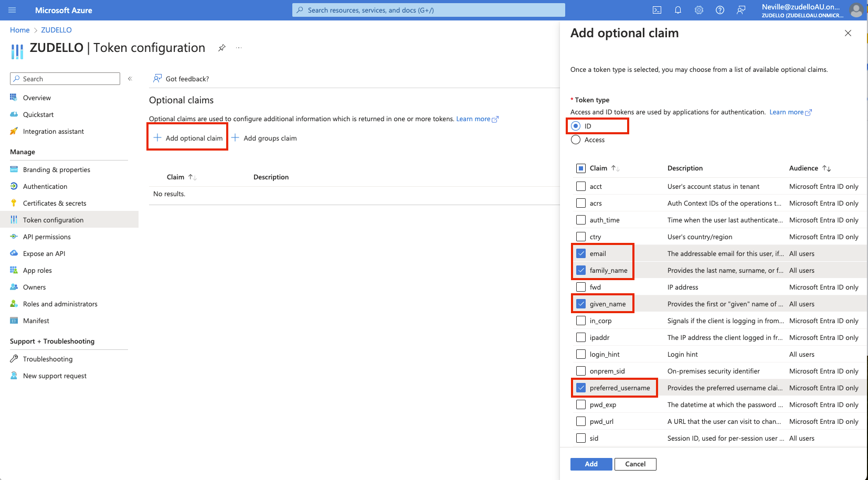The width and height of the screenshot is (868, 480).
Task: Click the Authentication icon
Action: click(x=14, y=186)
